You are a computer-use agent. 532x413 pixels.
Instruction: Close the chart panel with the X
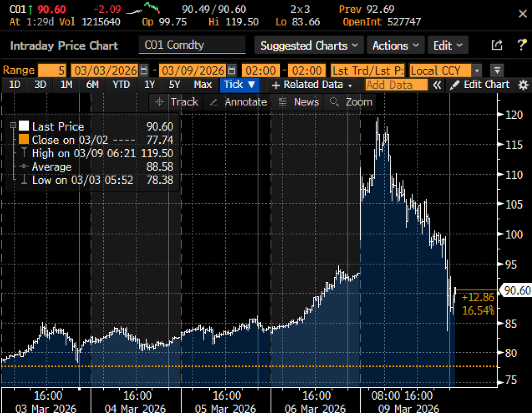(522, 14)
